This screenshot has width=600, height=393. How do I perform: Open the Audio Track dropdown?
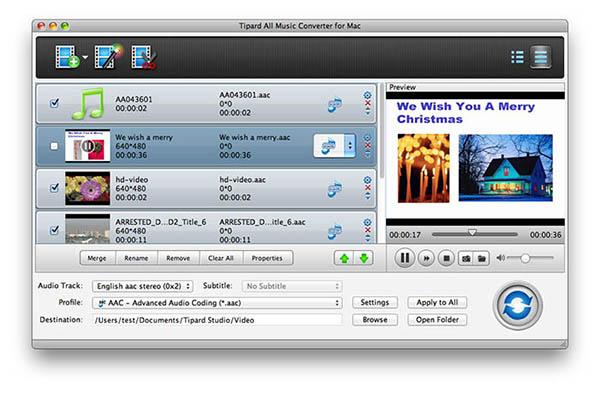142,286
